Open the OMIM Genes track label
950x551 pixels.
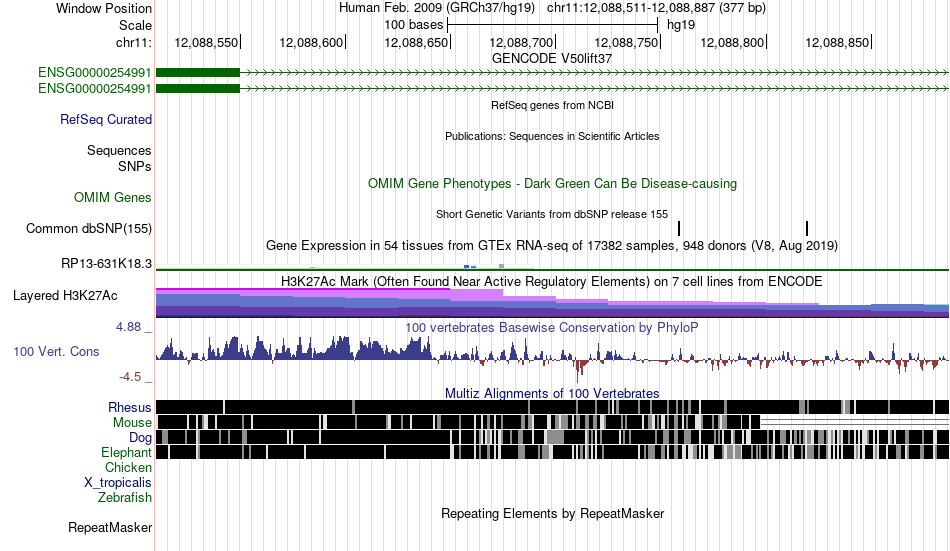113,198
